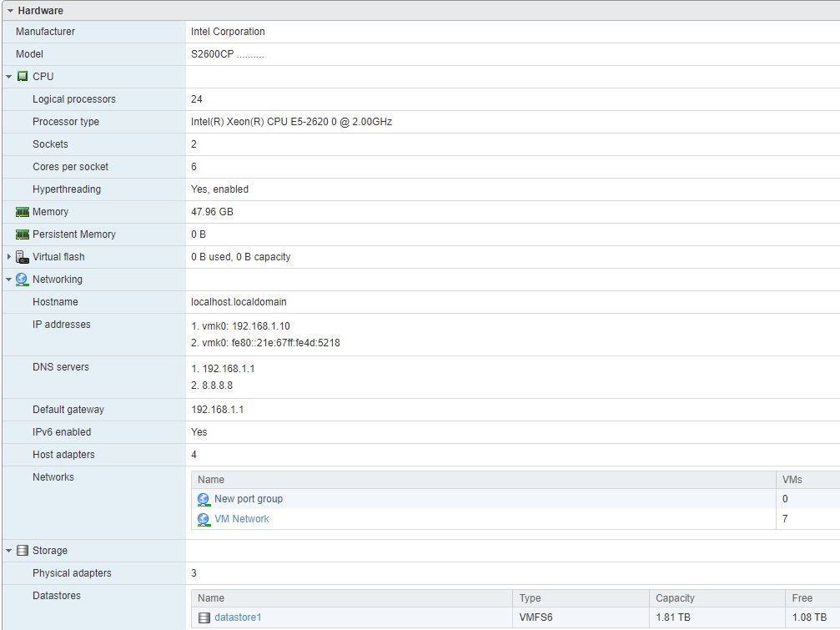The image size is (840, 630).
Task: Sort datastores by Type column header
Action: point(530,598)
